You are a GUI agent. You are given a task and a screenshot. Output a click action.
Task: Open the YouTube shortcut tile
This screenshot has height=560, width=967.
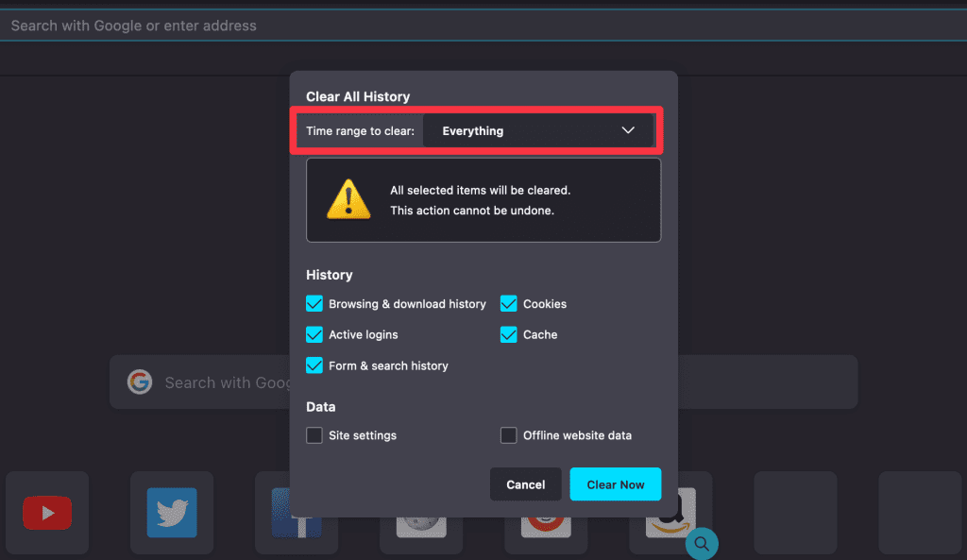(x=47, y=513)
